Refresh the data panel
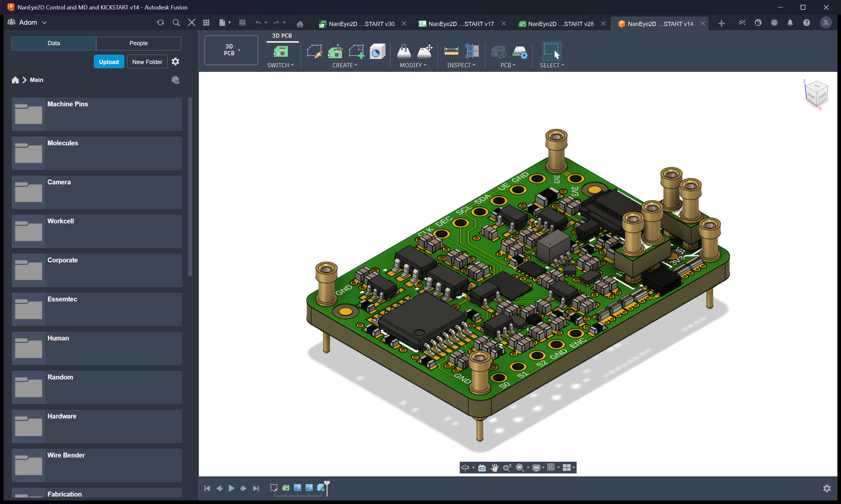This screenshot has width=841, height=504. [x=160, y=23]
